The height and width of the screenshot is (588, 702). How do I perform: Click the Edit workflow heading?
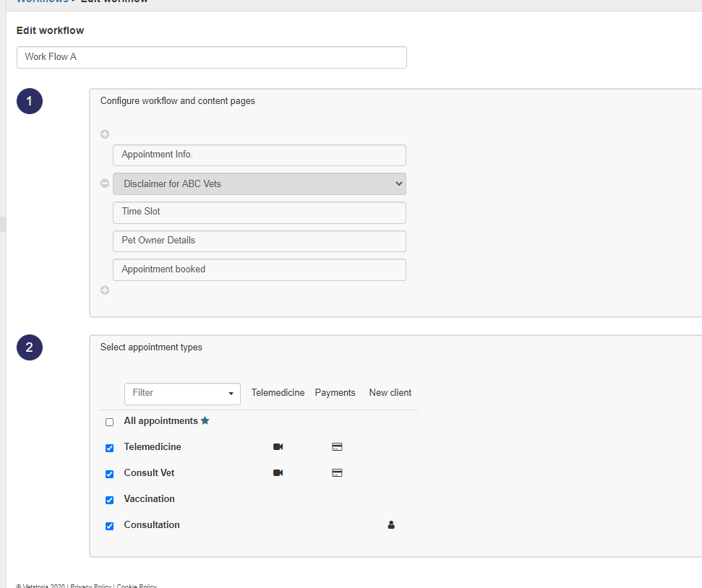tap(50, 30)
